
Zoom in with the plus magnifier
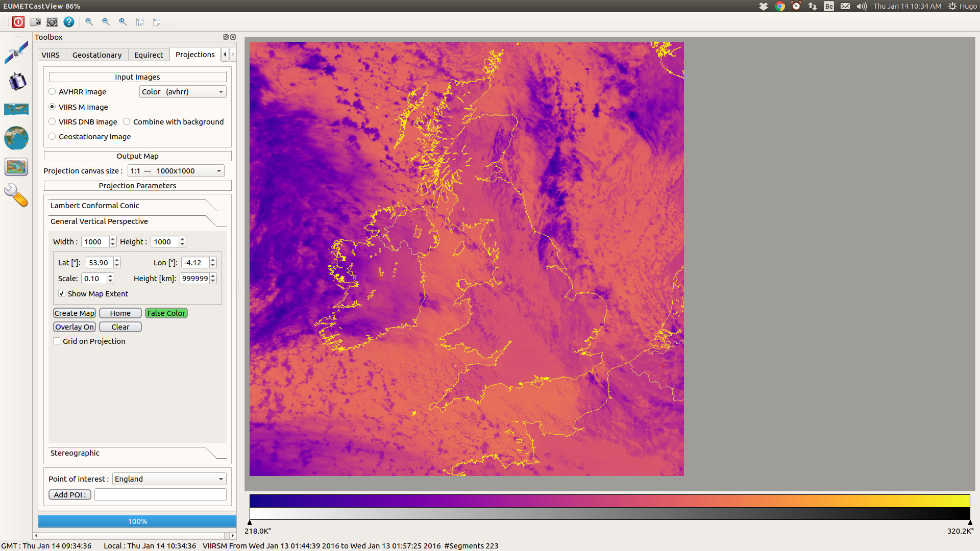click(x=106, y=22)
